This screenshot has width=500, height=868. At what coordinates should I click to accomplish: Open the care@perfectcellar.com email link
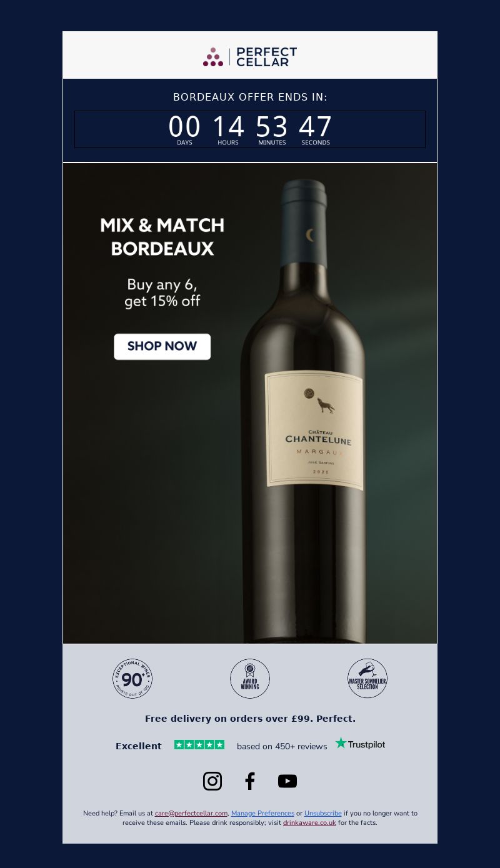[x=191, y=813]
